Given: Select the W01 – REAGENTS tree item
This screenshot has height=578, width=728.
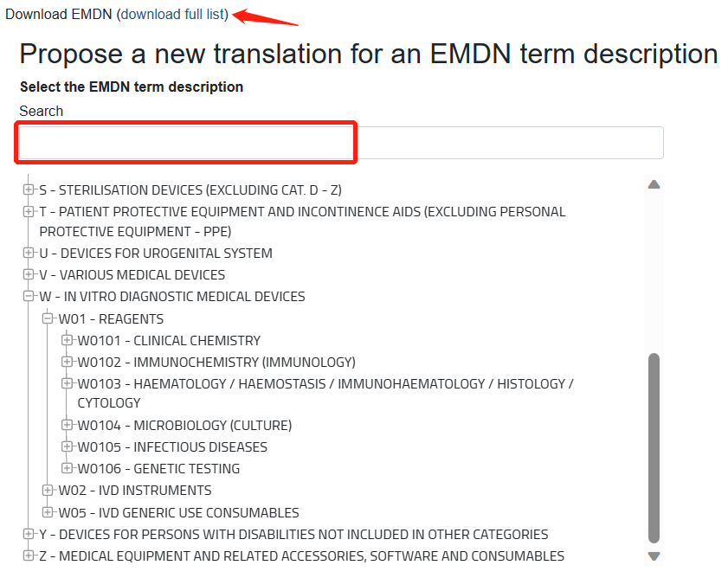Looking at the screenshot, I should point(111,318).
